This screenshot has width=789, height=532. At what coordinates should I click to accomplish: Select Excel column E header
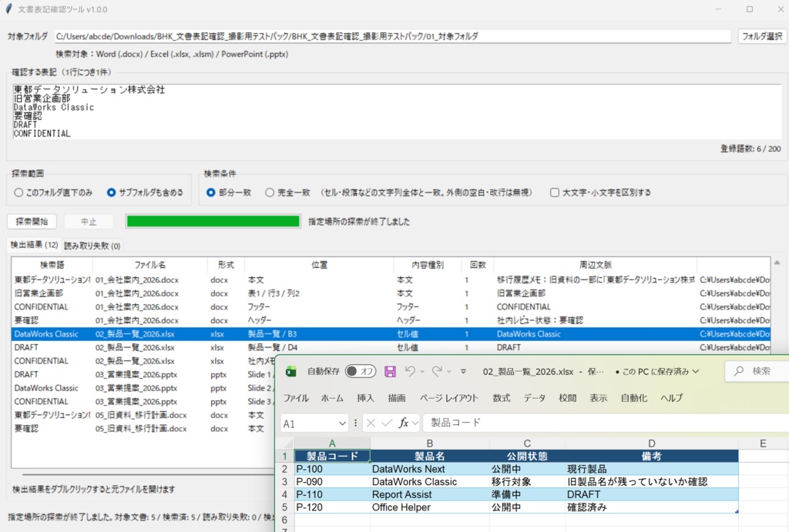763,443
